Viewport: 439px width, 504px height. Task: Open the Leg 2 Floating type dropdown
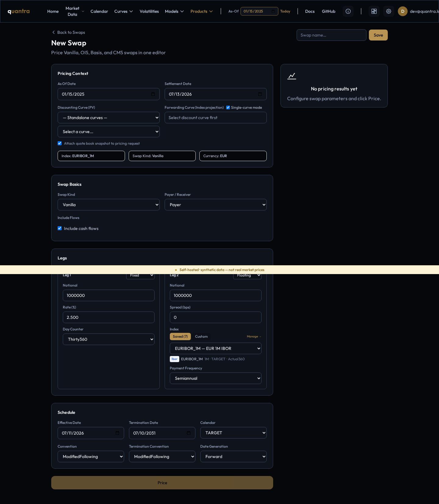point(247,276)
